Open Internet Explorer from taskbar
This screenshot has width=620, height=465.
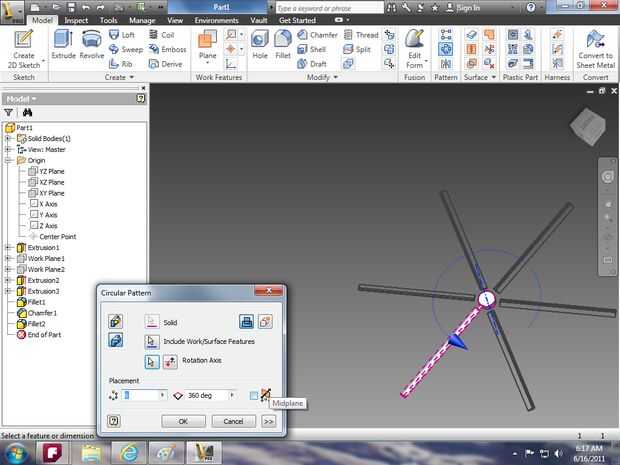point(128,453)
